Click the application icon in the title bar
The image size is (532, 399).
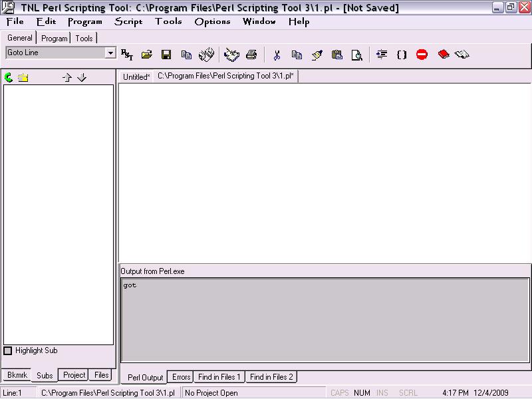point(8,7)
